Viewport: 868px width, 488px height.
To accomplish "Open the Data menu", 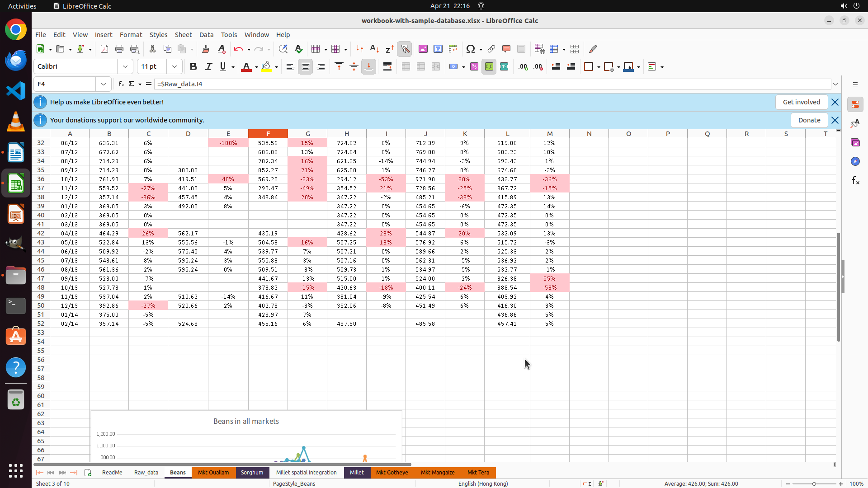I will [x=206, y=35].
